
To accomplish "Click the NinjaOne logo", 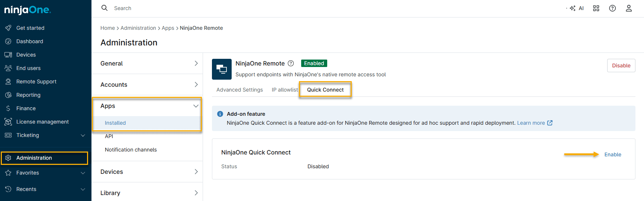I will (x=28, y=10).
